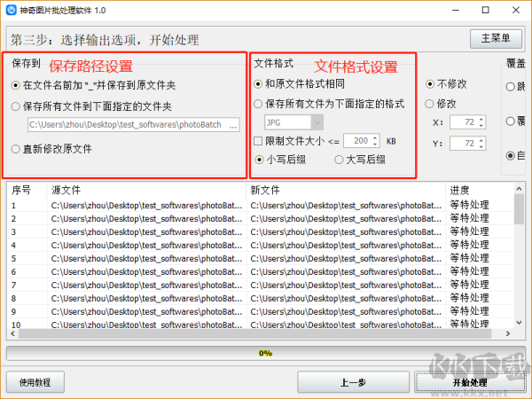Select row 3 new file path

pos(346,232)
